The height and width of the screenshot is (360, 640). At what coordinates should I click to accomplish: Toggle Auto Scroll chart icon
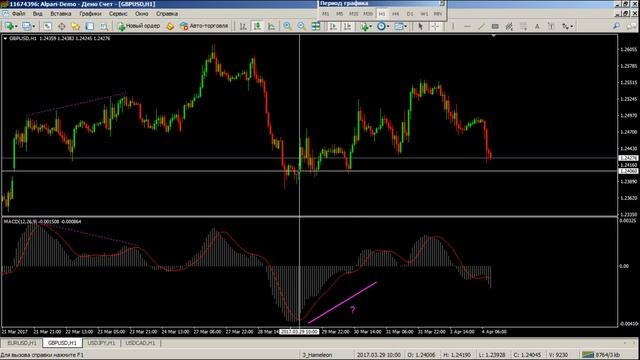333,26
